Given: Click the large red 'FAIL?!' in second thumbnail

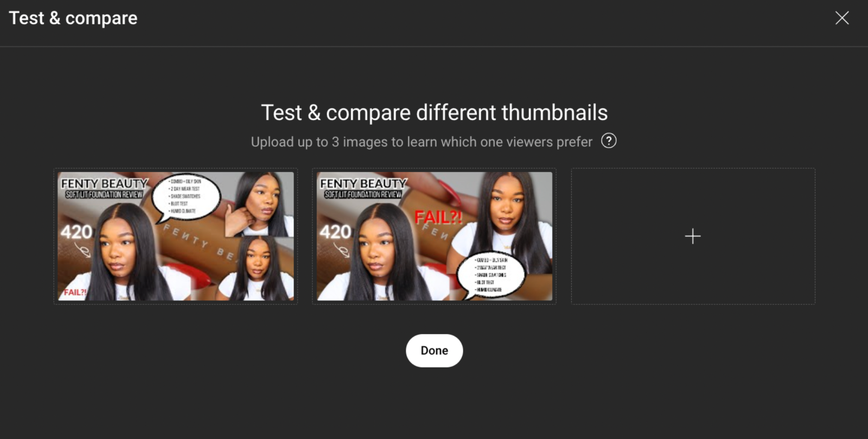Looking at the screenshot, I should click(x=438, y=218).
